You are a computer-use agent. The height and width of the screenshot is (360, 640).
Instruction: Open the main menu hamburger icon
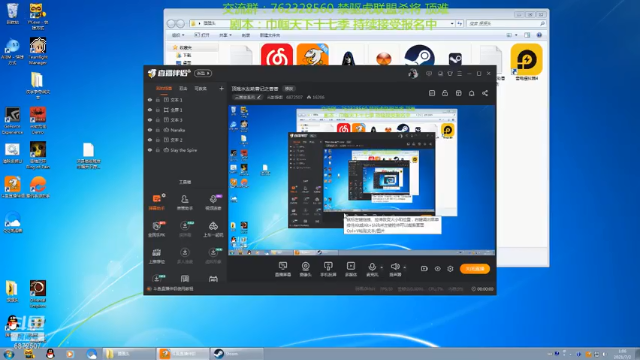(x=460, y=73)
